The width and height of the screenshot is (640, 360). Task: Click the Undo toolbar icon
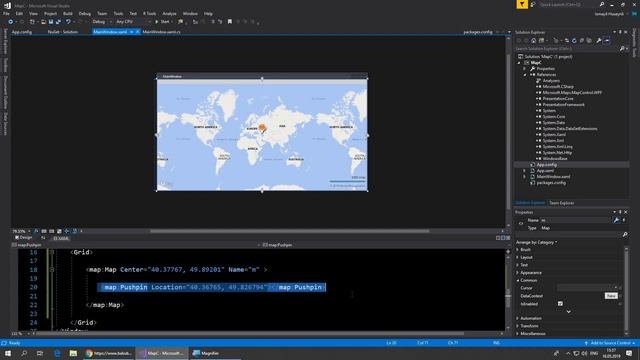(68, 22)
